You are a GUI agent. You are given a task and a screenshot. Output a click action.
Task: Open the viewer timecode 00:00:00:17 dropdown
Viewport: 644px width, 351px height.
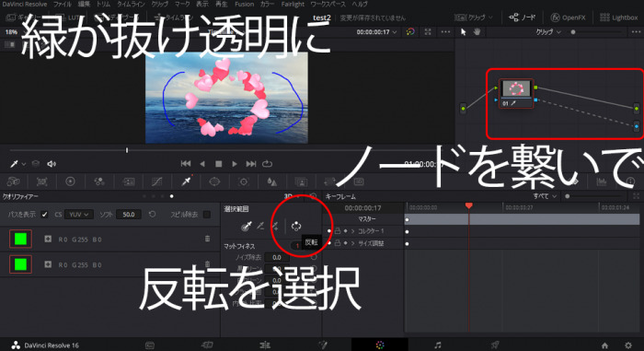click(x=376, y=31)
